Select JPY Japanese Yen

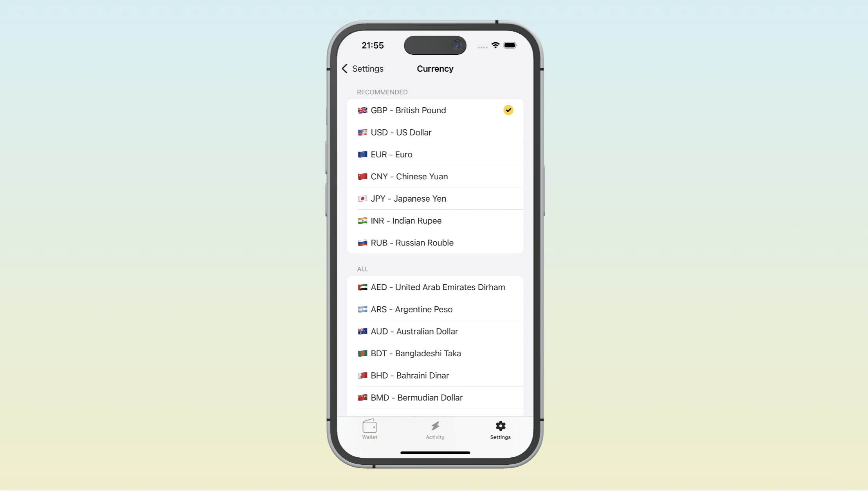click(x=434, y=198)
